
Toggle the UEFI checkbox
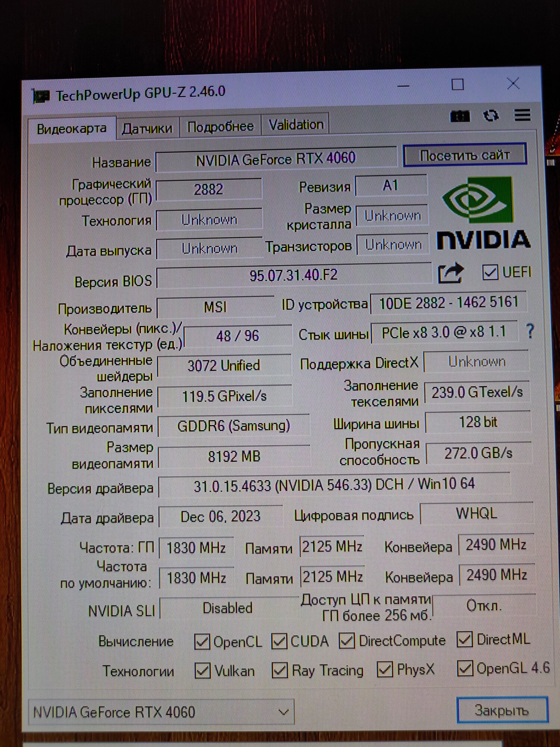(490, 272)
